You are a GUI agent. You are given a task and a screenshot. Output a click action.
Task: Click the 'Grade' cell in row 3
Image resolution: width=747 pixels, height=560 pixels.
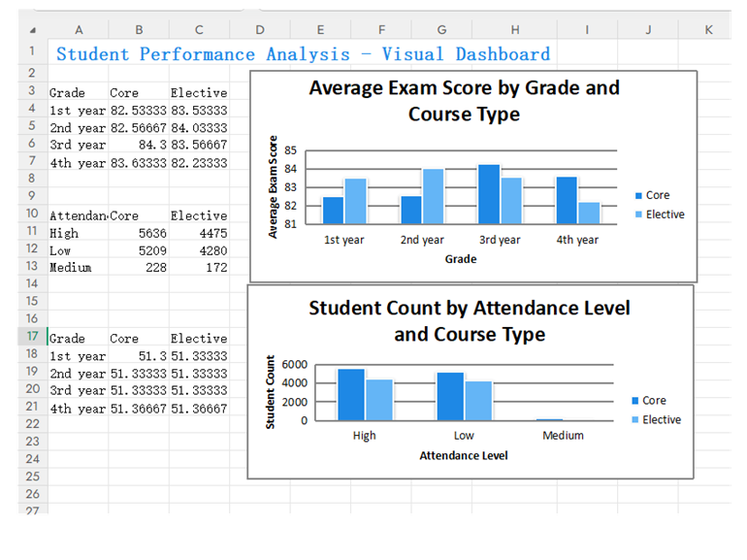click(x=79, y=92)
